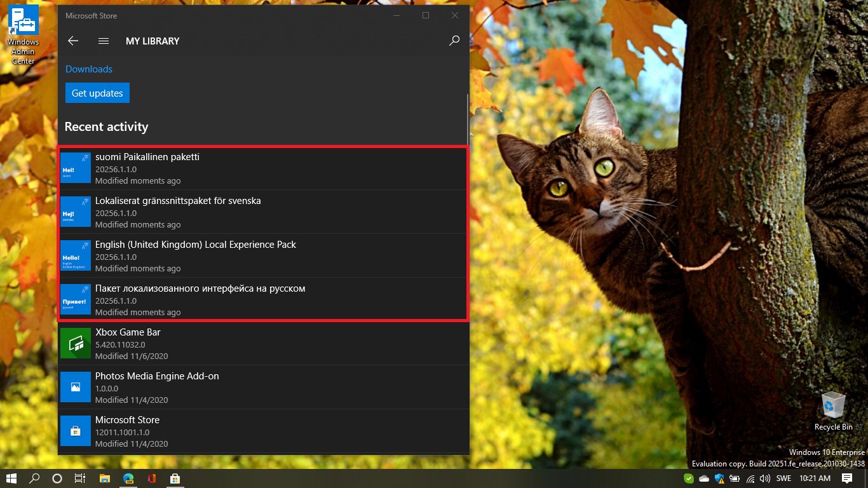
Task: Open the 'Microsoft Store' library entry
Action: (263, 431)
